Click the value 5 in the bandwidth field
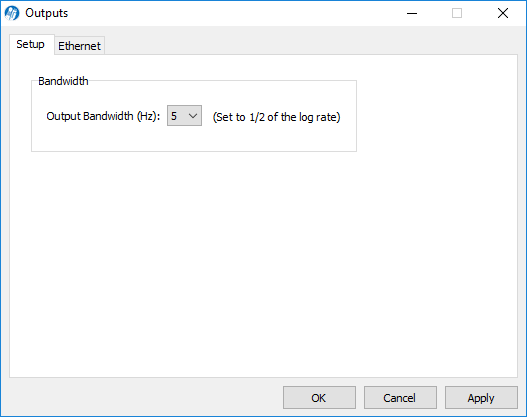The width and height of the screenshot is (527, 417). (x=174, y=116)
